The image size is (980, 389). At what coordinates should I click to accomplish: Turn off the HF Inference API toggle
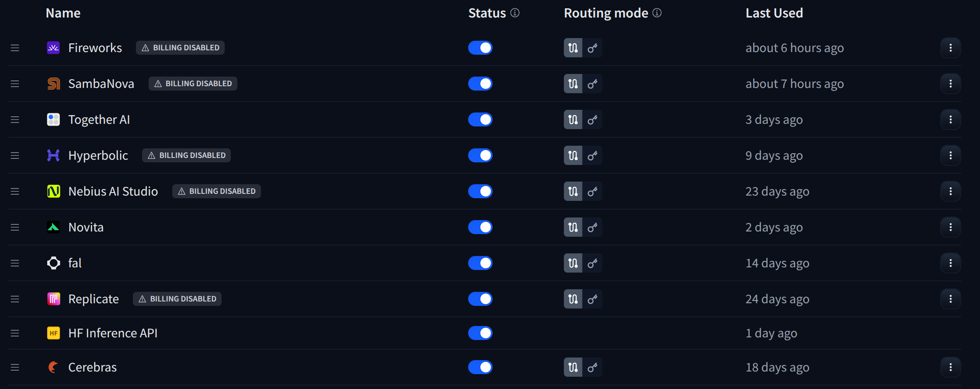point(480,333)
